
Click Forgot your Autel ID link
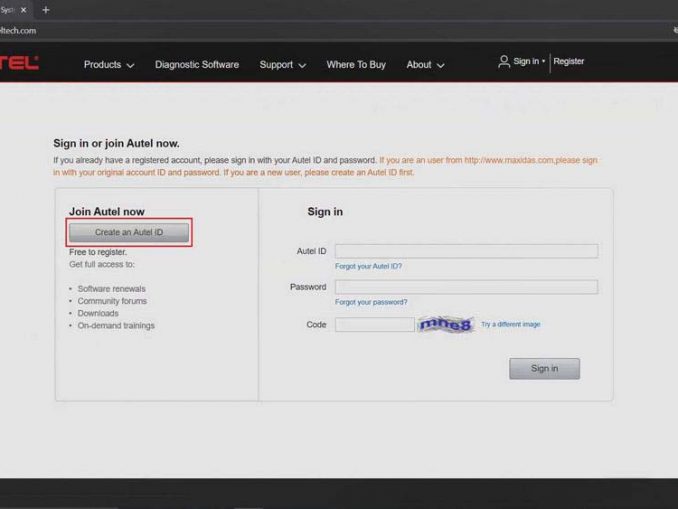pos(368,266)
